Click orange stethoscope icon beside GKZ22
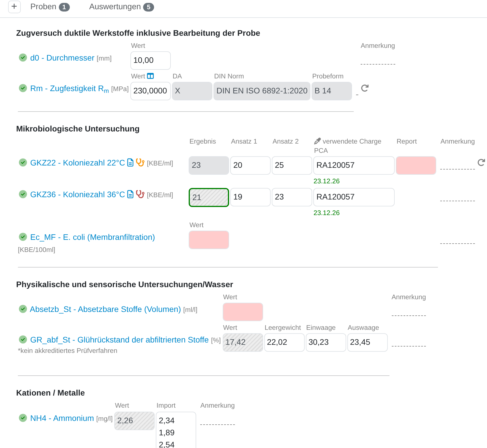 click(x=140, y=163)
